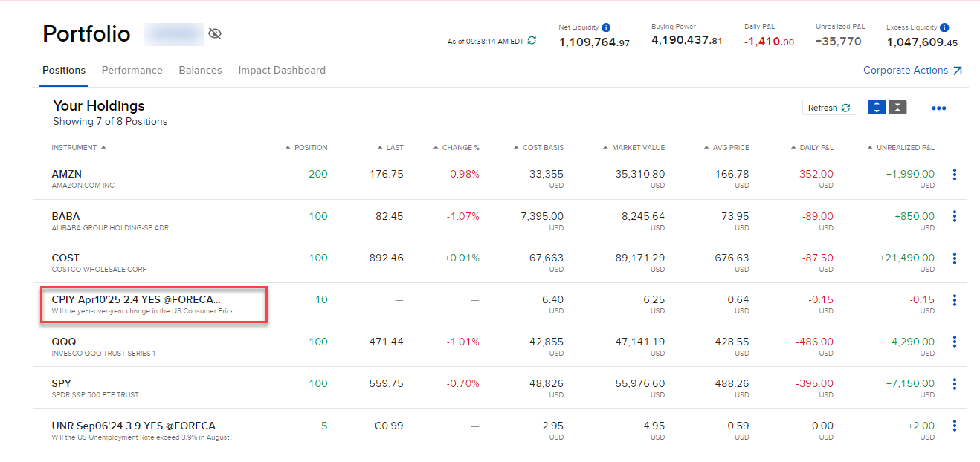Switch to Performance tab
This screenshot has width=980, height=462.
click(x=132, y=71)
